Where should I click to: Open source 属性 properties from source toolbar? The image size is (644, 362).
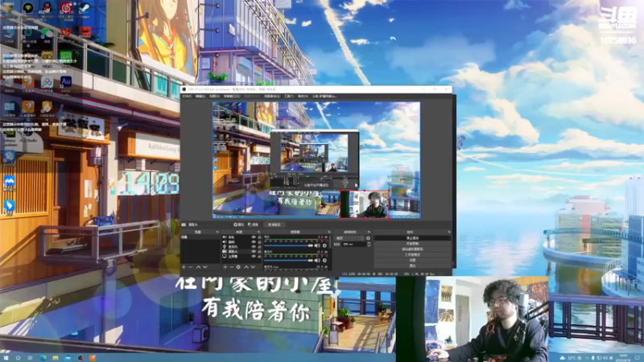(x=238, y=224)
